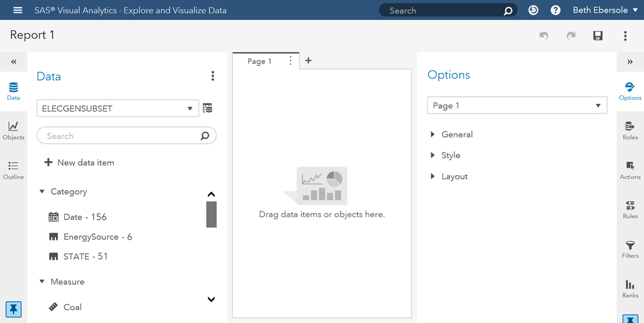
Task: Click the Data pane search field
Action: 119,136
